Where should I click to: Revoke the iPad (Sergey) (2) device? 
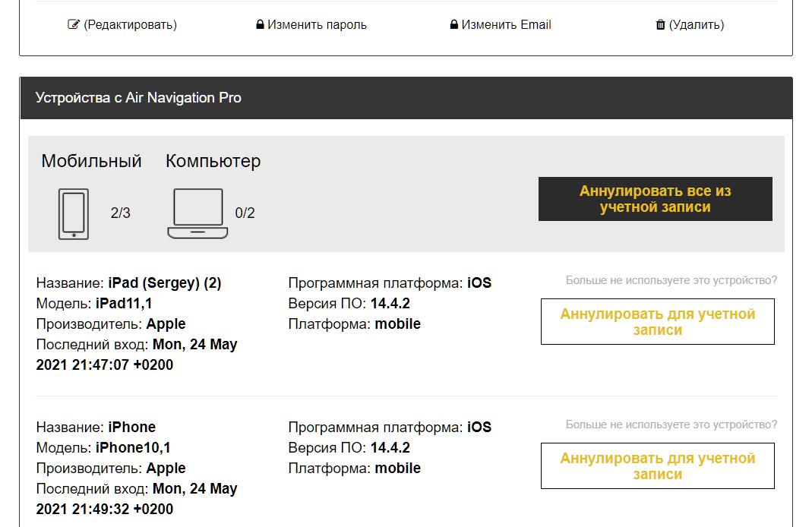pyautogui.click(x=657, y=322)
